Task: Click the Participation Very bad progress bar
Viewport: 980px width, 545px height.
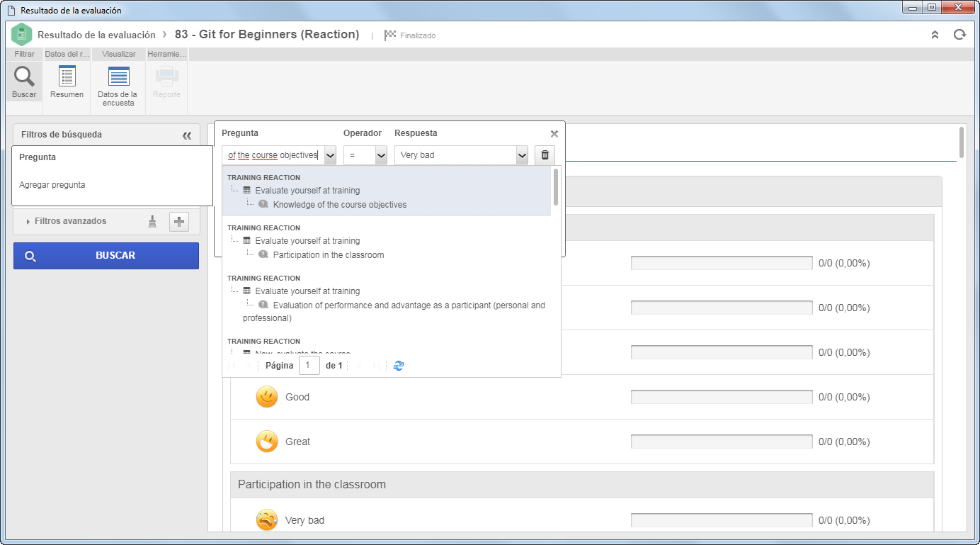Action: 722,520
